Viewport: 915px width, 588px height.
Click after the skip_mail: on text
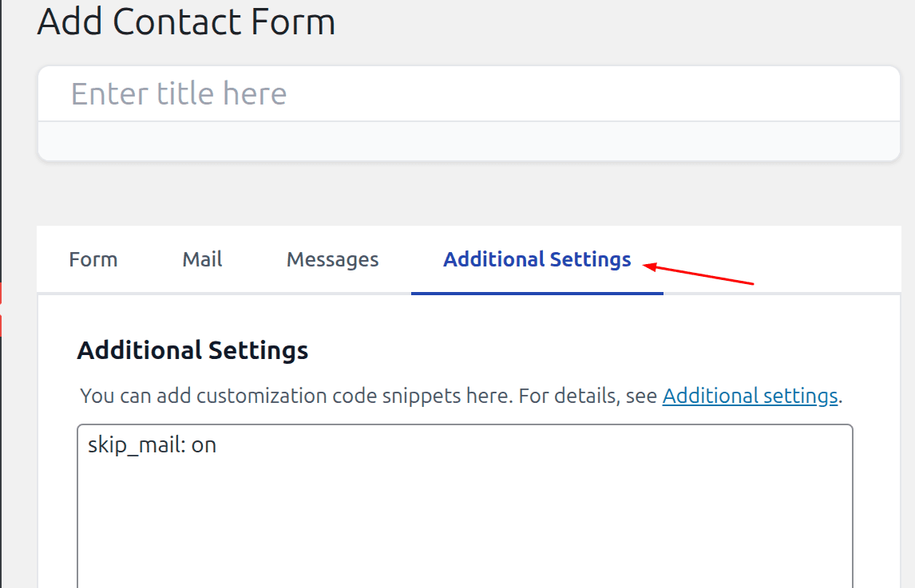click(220, 444)
